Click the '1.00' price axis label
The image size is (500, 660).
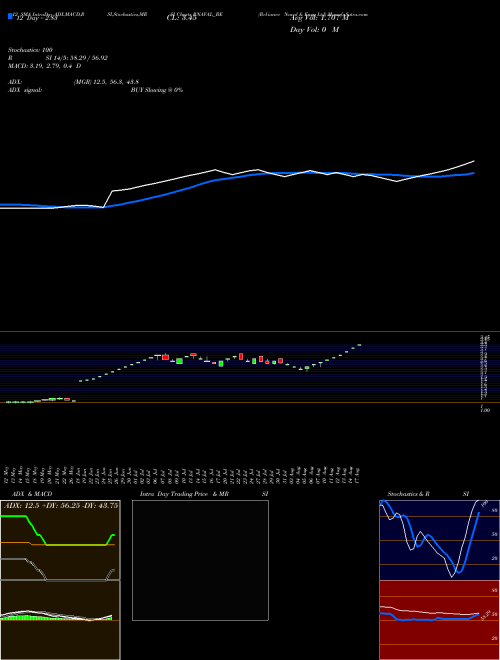tap(485, 410)
